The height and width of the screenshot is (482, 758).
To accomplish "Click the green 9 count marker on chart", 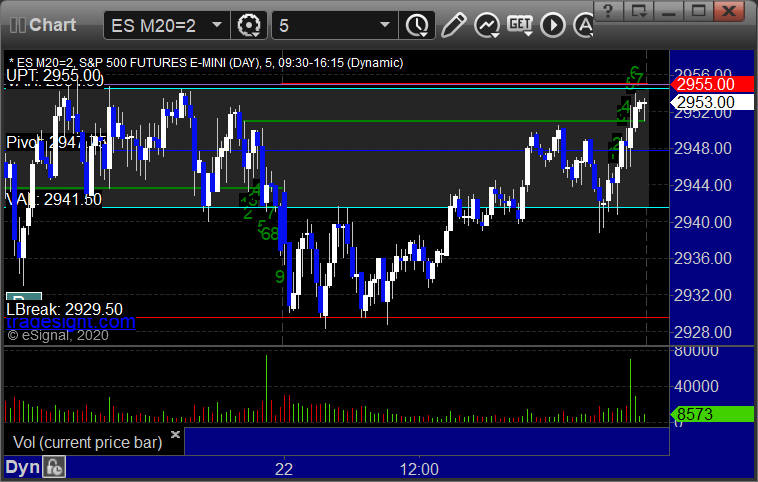I will click(x=279, y=277).
